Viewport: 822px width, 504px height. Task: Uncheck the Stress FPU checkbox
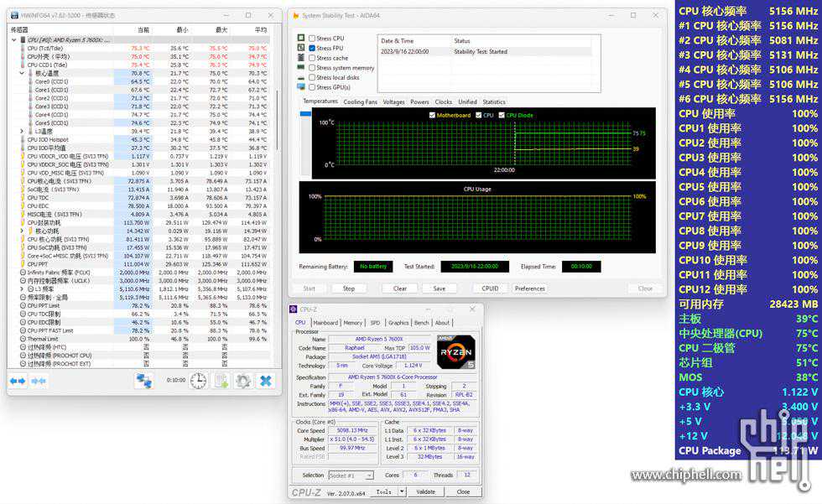tap(312, 49)
